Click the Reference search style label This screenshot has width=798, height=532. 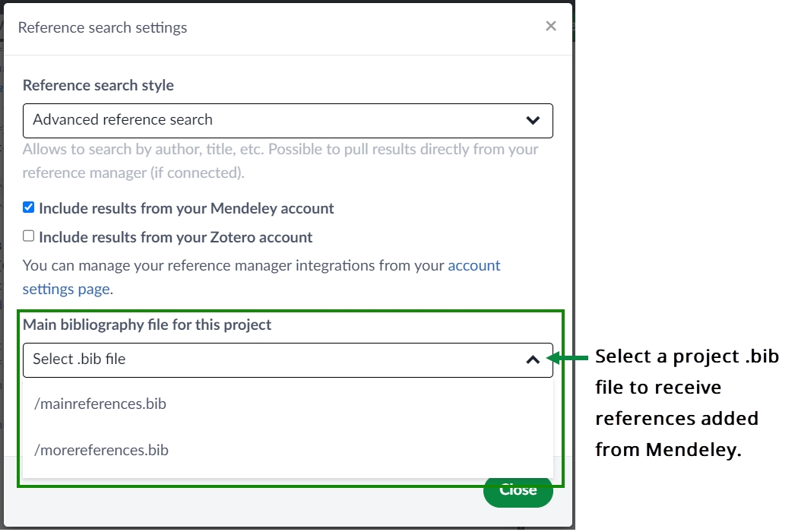[98, 85]
